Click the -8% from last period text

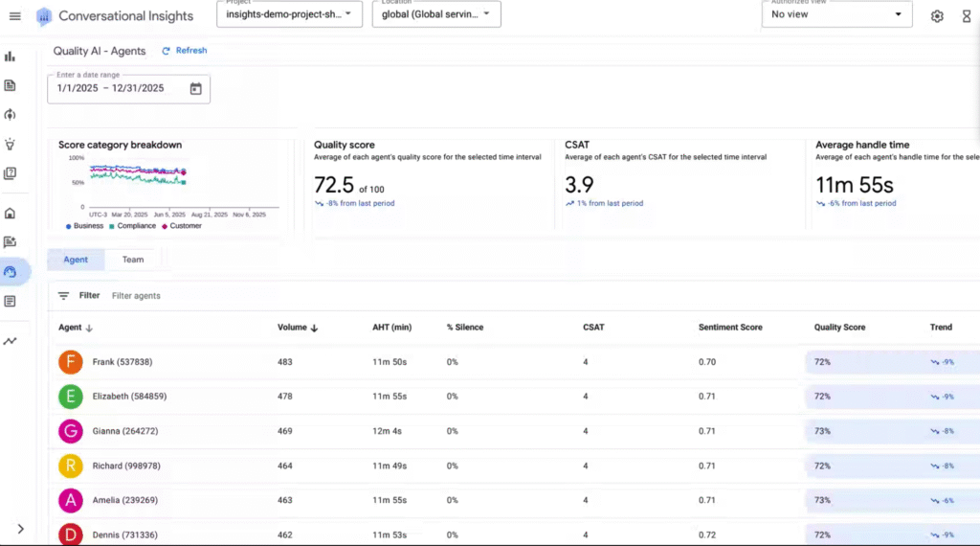(360, 204)
